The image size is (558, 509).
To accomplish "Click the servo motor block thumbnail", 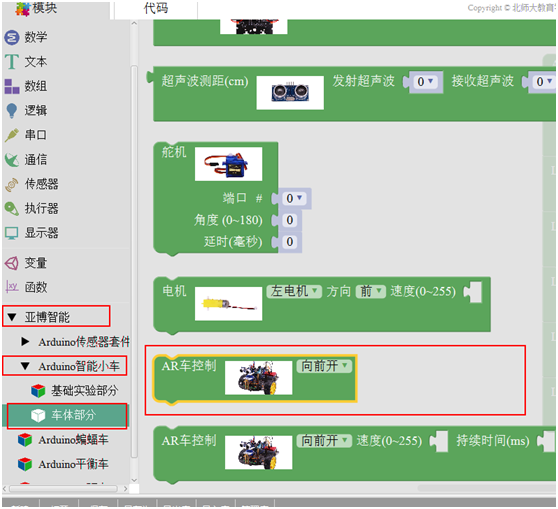I will click(228, 164).
